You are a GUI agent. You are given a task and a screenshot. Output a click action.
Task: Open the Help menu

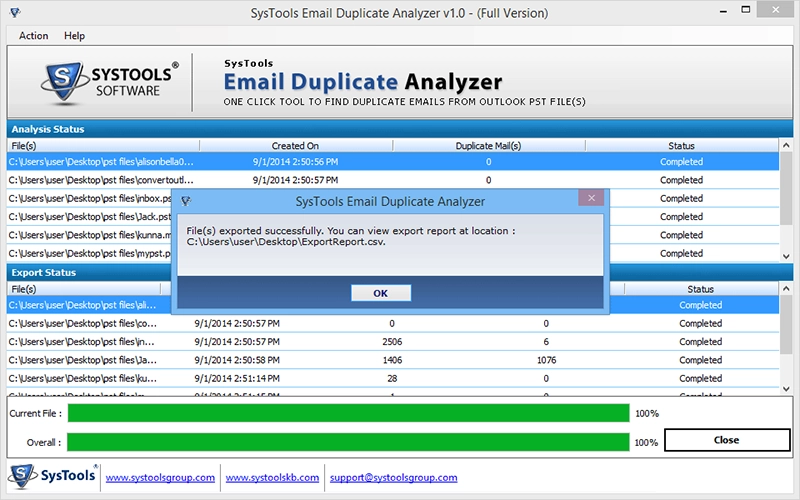tap(74, 36)
